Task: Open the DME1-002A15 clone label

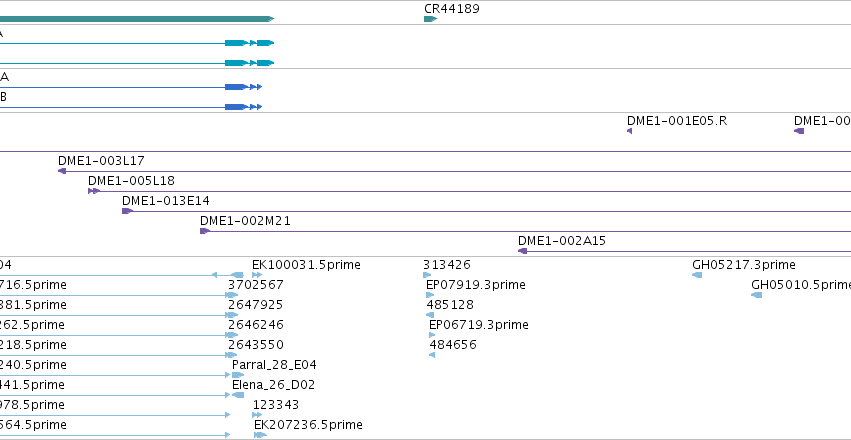Action: pos(562,241)
